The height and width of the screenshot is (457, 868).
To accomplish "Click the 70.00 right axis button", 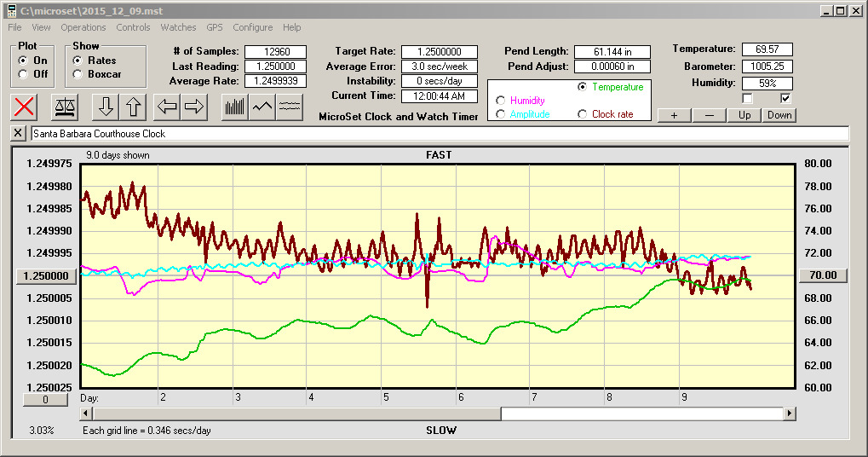I will pyautogui.click(x=823, y=275).
